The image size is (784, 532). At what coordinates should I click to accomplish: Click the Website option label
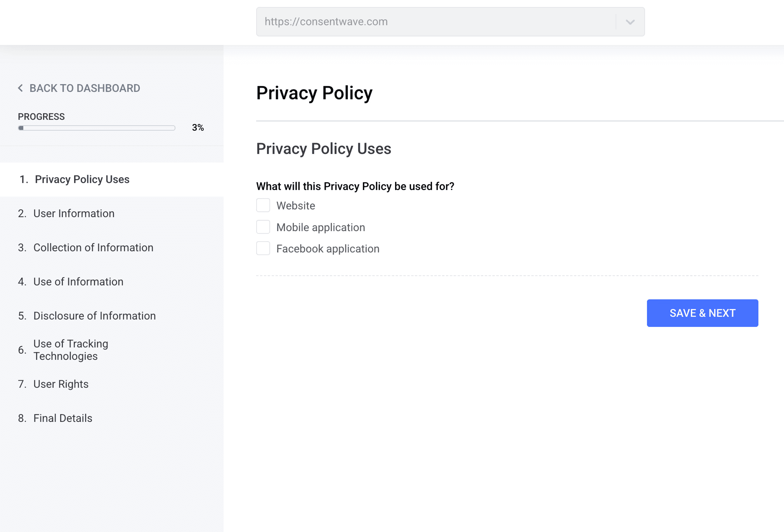296,206
